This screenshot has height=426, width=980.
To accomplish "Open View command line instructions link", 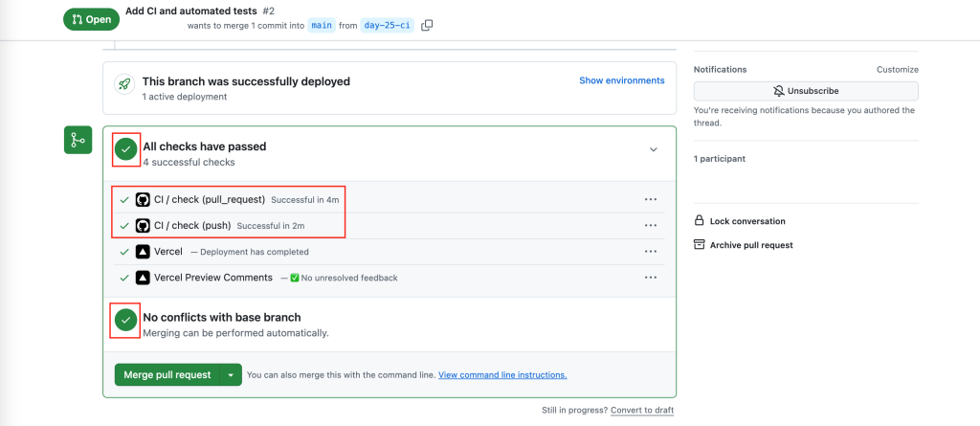I will click(x=502, y=375).
